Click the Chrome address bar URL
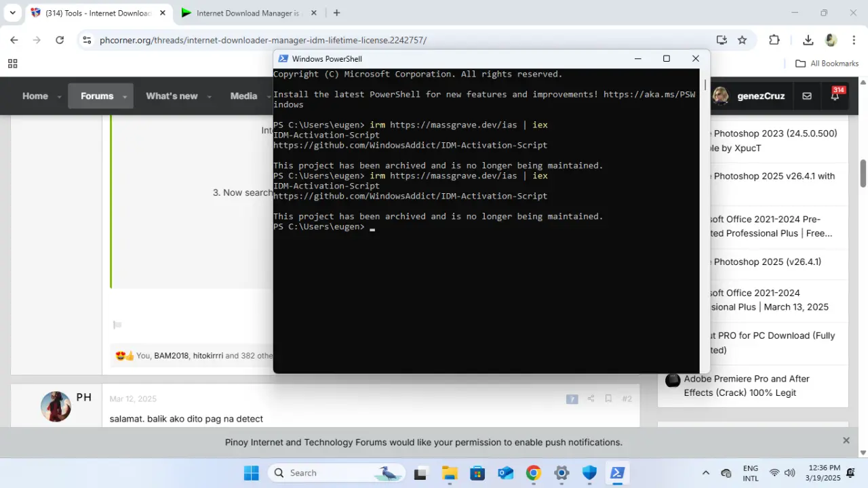Screen dimensions: 868x488 (x=263, y=40)
